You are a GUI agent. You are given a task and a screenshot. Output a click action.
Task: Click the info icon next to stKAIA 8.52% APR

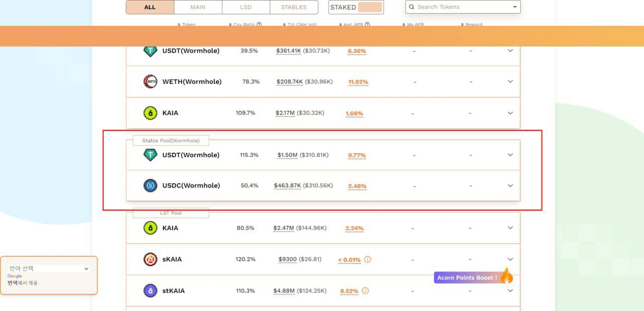(365, 290)
